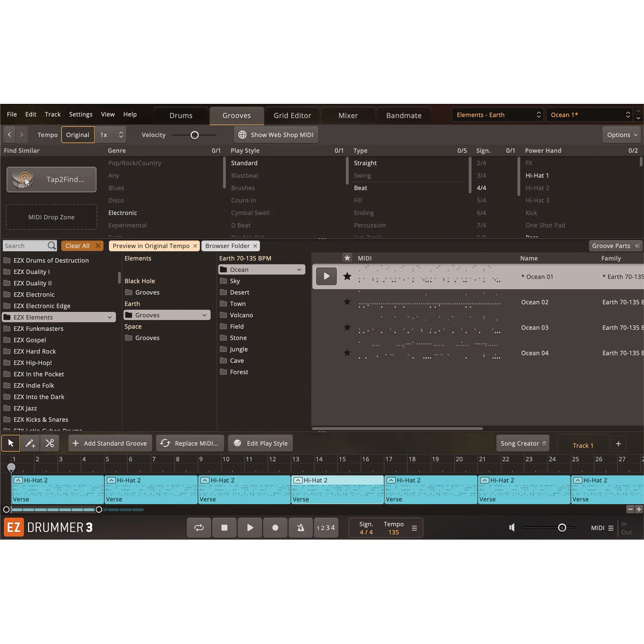Toggle loop playback in the transport
The image size is (644, 644).
tap(199, 528)
